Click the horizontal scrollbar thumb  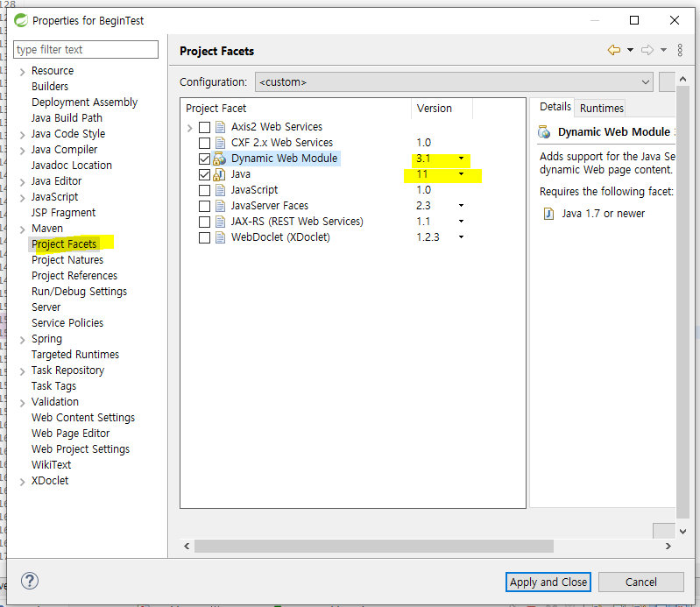tap(374, 546)
